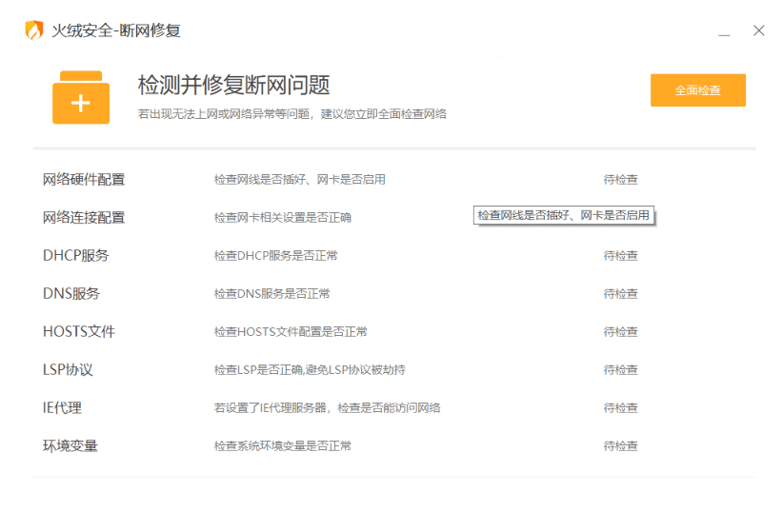Click description 检查HOSTS文件配置是否正常
The image size is (783, 532).
coord(291,331)
